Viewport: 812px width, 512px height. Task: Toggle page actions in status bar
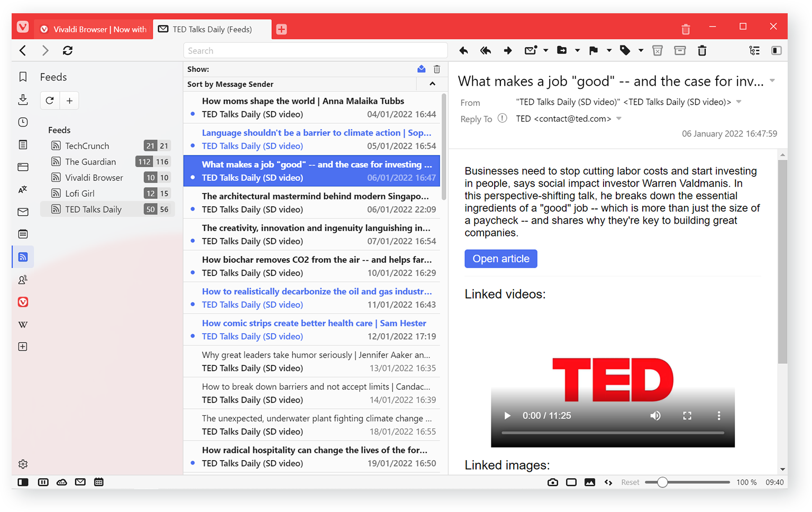pyautogui.click(x=608, y=482)
